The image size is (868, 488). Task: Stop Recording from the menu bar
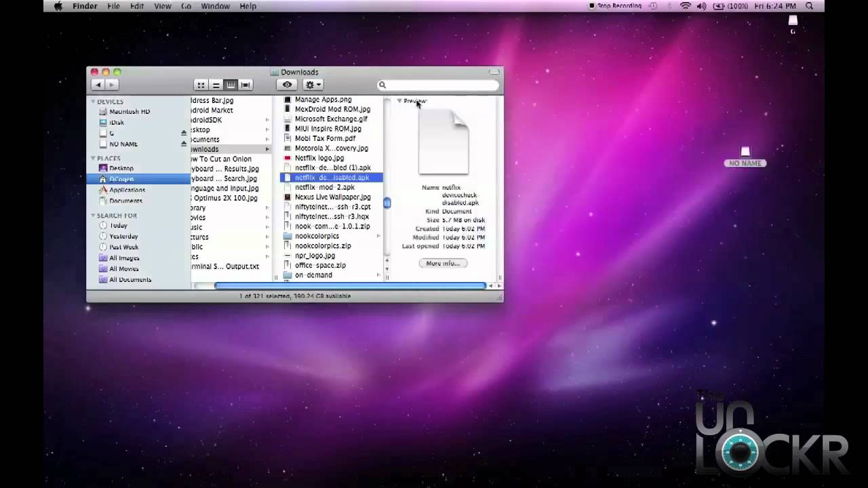coord(615,6)
